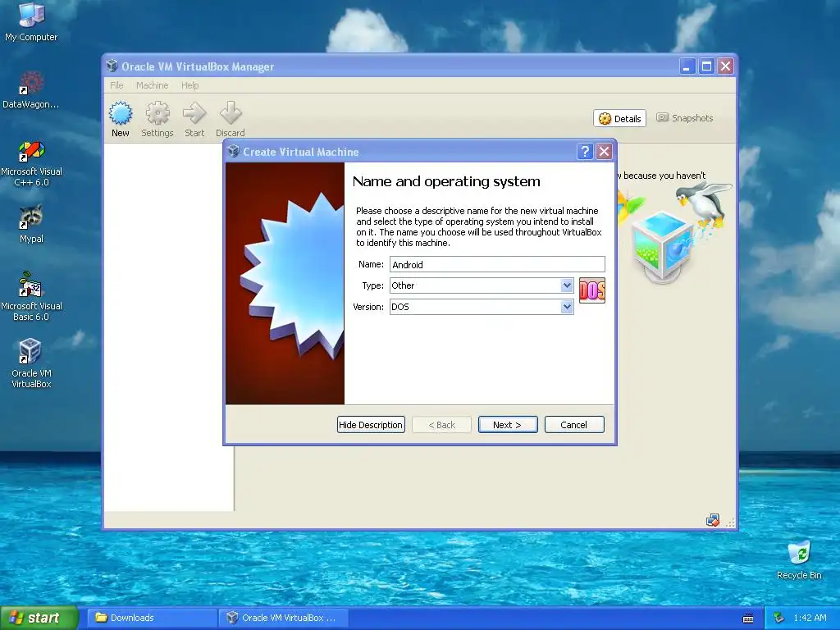Minimize the VirtualBox Manager window

coord(687,66)
